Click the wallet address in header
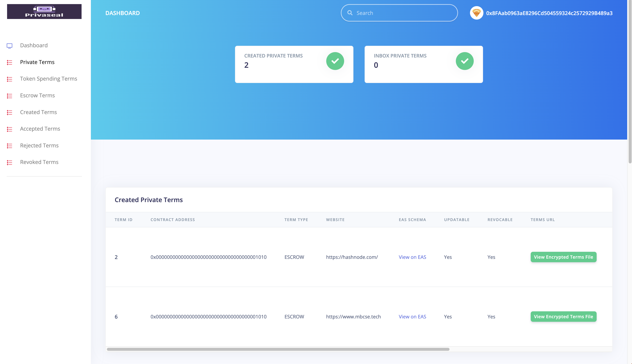The height and width of the screenshot is (364, 632). tap(549, 13)
